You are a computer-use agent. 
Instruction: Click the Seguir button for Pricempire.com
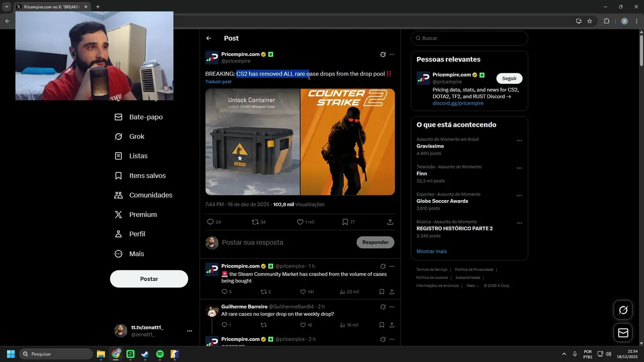click(509, 78)
